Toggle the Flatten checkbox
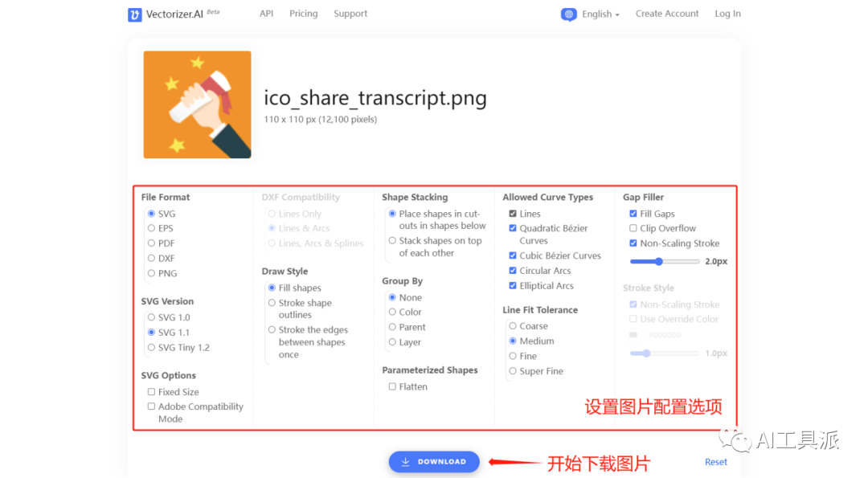868x478 pixels. [392, 386]
